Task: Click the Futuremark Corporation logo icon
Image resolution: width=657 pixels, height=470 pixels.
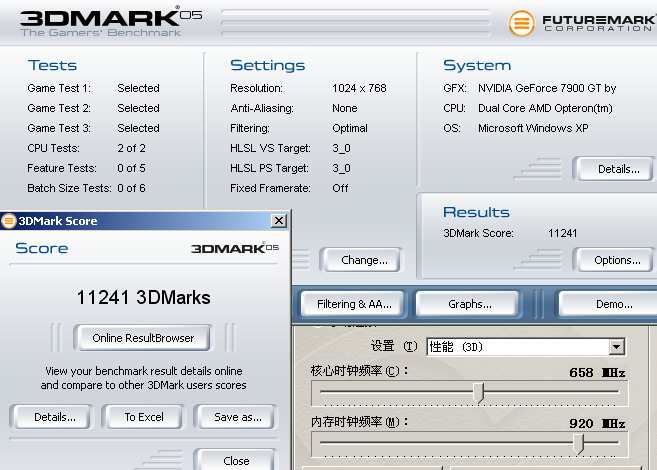Action: [521, 23]
